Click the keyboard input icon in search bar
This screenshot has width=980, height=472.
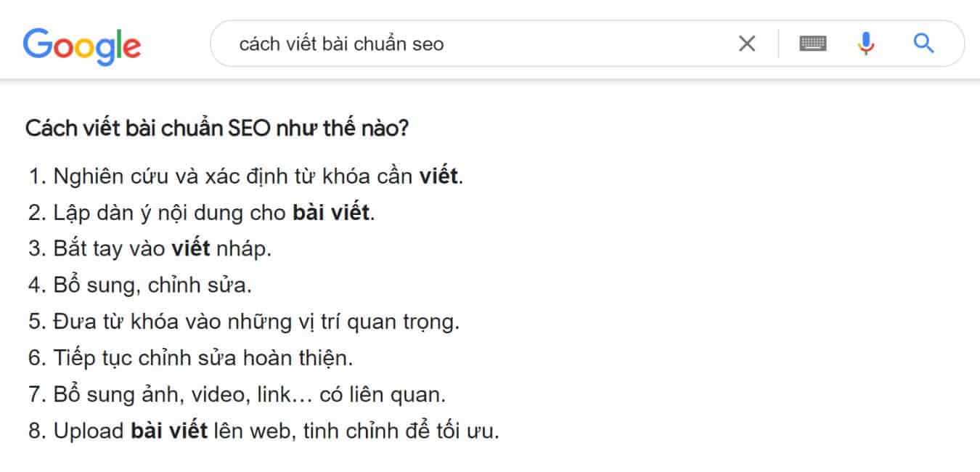tap(812, 44)
